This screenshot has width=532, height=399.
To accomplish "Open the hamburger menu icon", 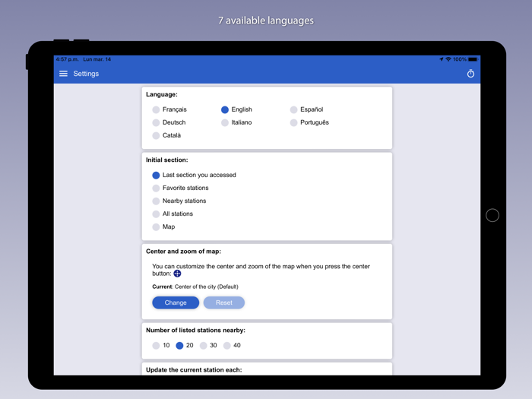I will point(63,74).
